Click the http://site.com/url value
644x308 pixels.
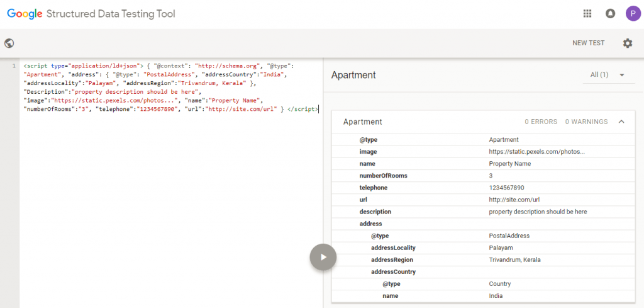click(514, 200)
